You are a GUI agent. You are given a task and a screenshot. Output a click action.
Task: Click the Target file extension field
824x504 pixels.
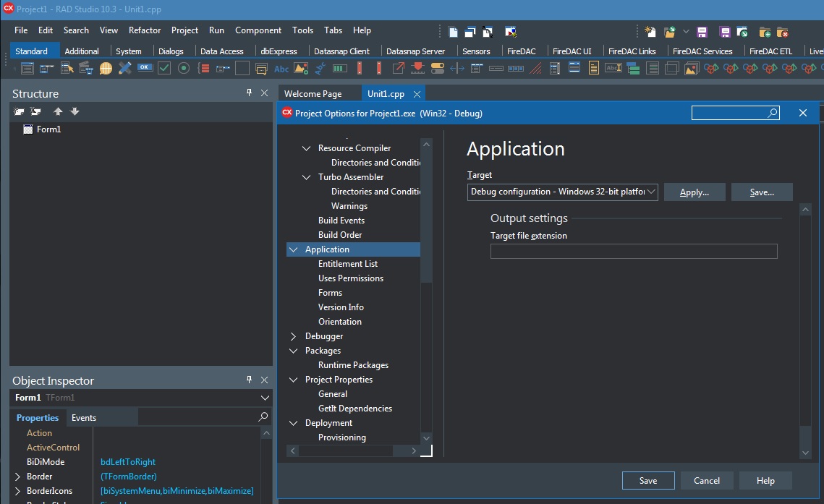click(x=633, y=252)
